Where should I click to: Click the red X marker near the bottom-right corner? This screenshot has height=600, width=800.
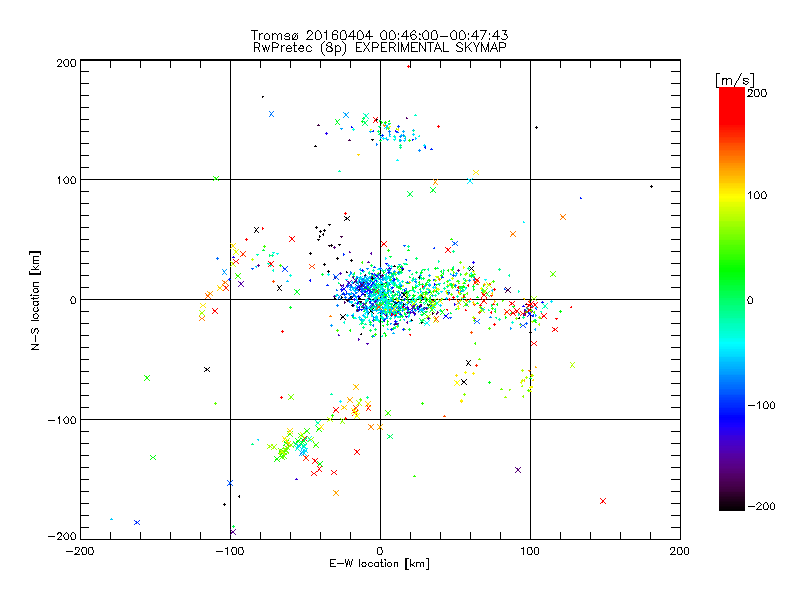pyautogui.click(x=603, y=501)
